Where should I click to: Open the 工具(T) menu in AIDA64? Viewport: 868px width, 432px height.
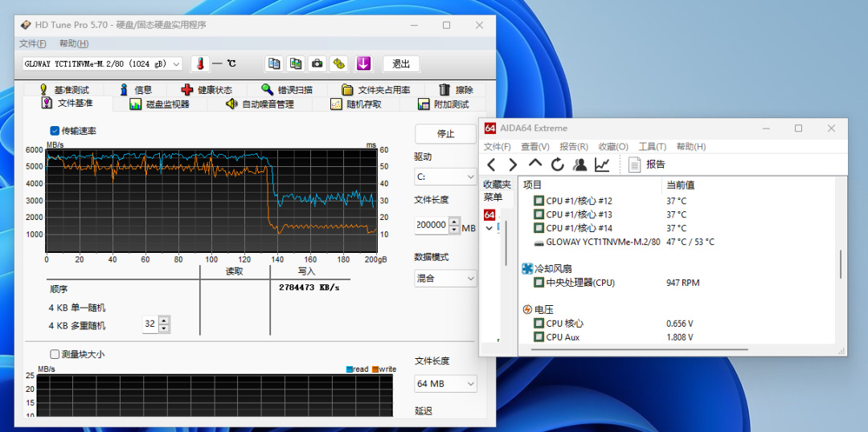[652, 147]
